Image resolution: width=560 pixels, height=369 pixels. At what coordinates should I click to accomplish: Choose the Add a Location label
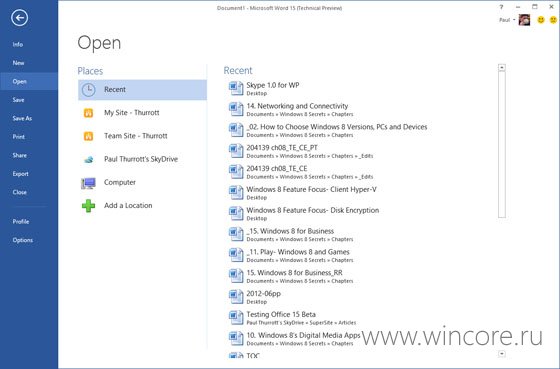128,206
